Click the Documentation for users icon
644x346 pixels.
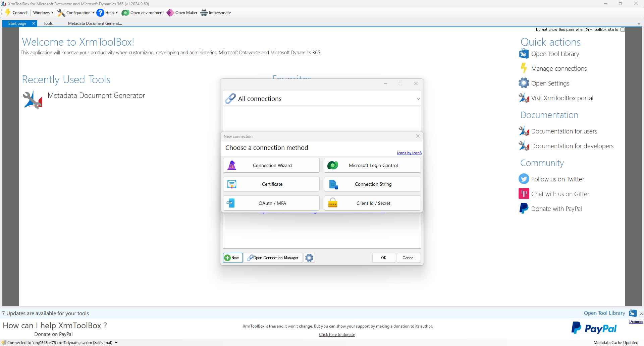524,131
